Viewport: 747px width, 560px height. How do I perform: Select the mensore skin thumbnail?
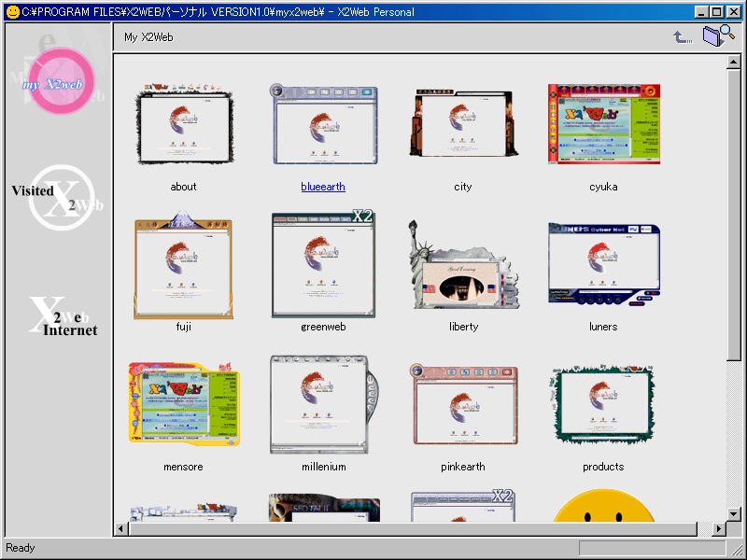coord(184,404)
